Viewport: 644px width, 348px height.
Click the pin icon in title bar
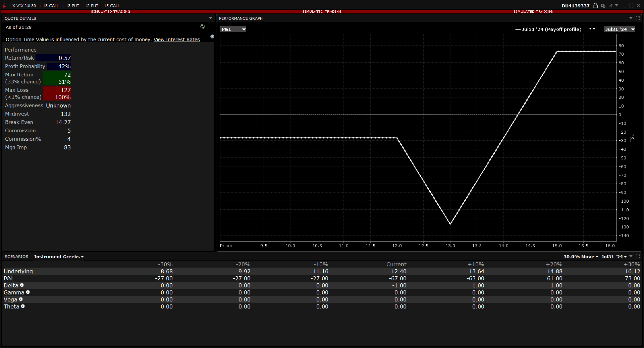tap(611, 6)
